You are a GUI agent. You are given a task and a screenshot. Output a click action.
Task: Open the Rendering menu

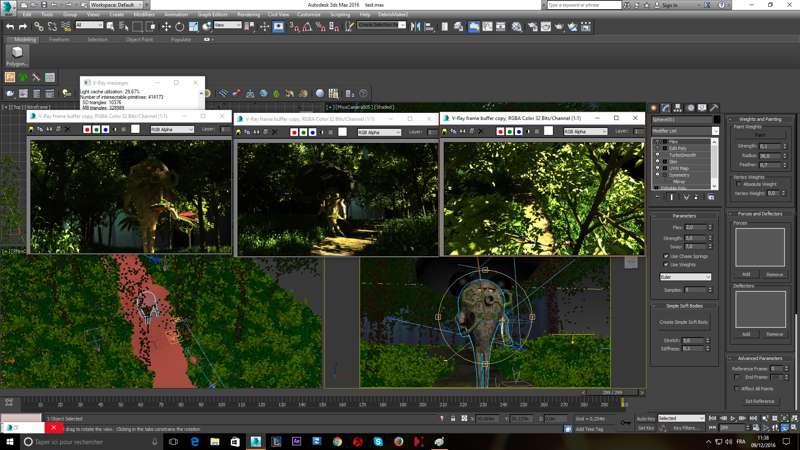[x=248, y=14]
